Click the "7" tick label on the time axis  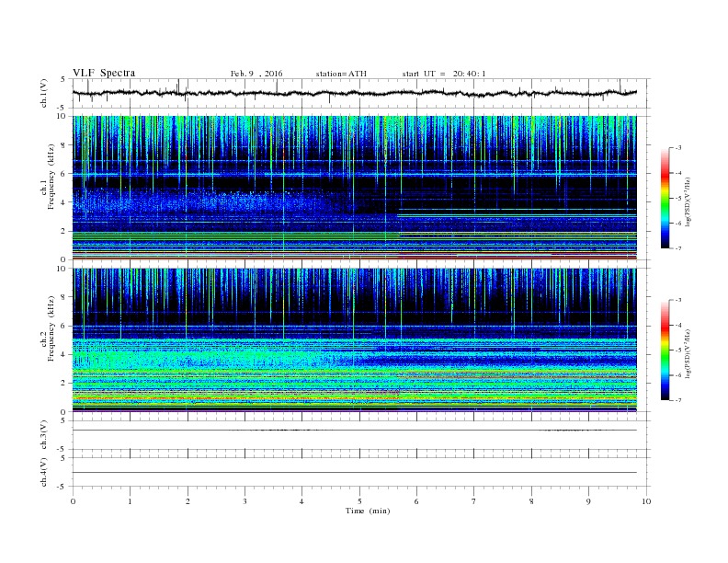click(474, 501)
